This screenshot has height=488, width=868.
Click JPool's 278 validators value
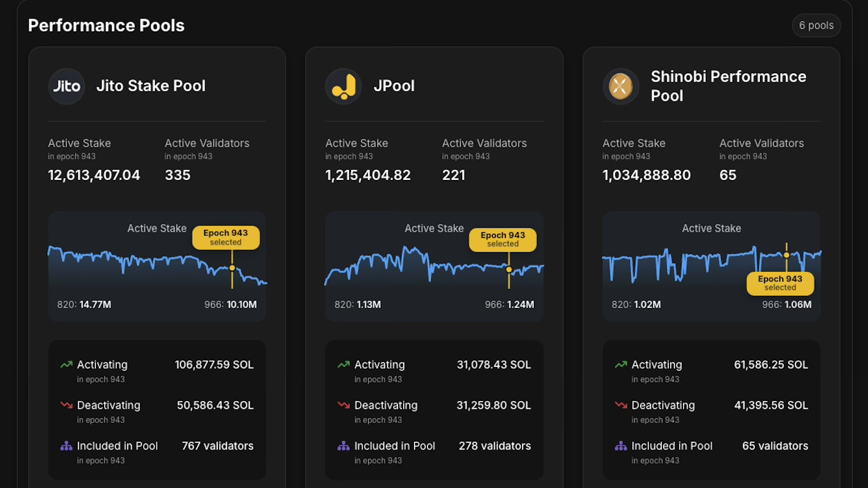[x=495, y=446]
